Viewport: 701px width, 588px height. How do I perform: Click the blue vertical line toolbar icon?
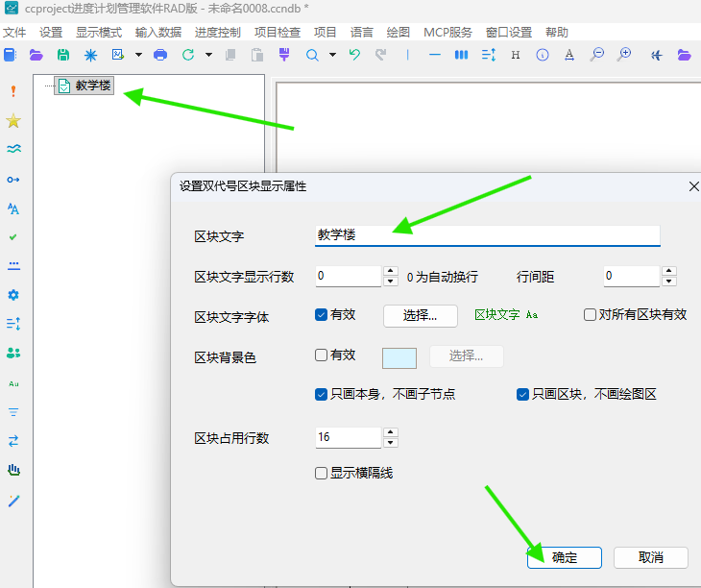(407, 55)
